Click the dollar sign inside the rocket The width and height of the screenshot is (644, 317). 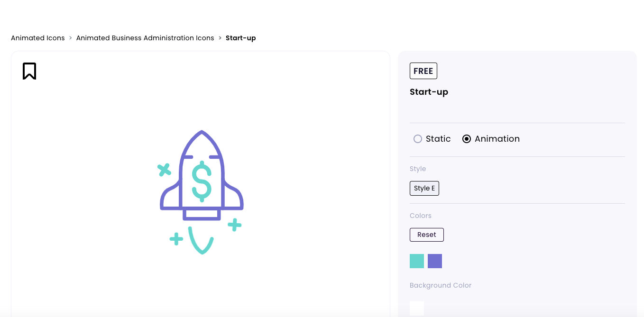(202, 182)
